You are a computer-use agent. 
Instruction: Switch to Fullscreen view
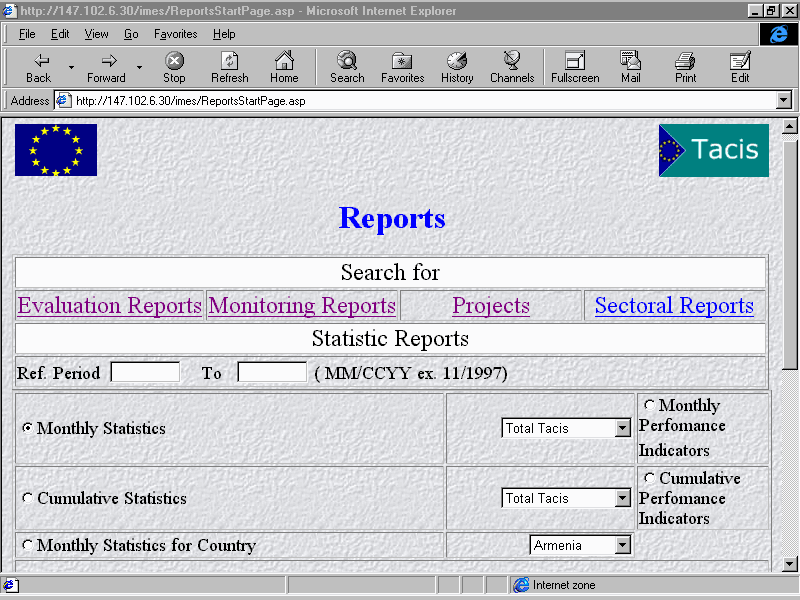point(575,67)
